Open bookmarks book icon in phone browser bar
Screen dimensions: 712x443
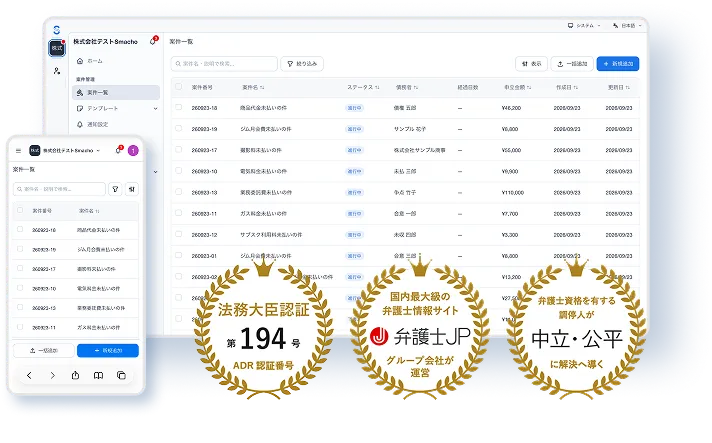[x=98, y=375]
